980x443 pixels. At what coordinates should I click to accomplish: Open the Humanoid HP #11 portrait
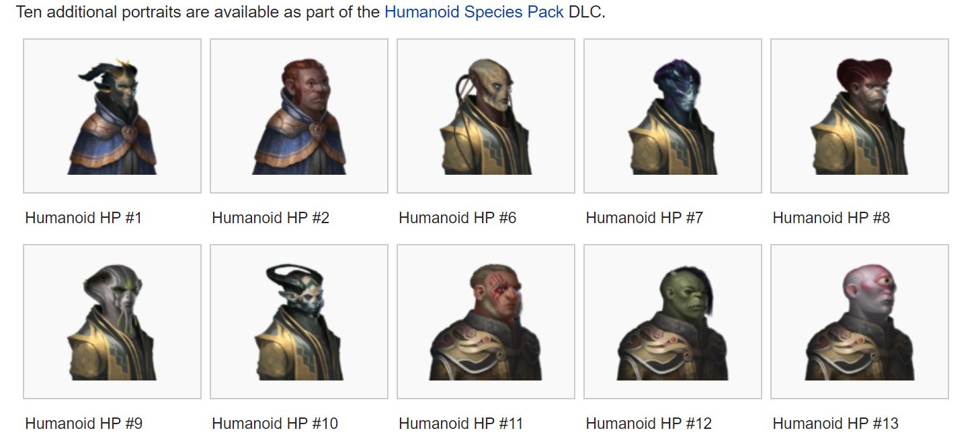[x=486, y=321]
